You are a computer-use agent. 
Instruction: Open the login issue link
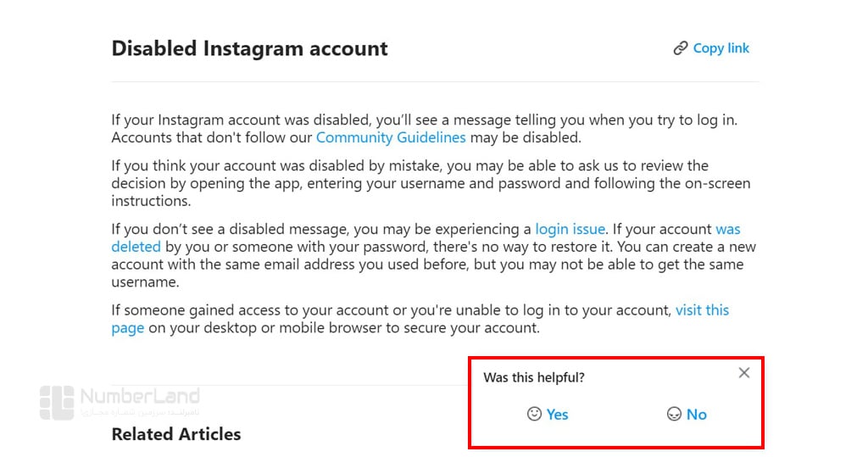click(570, 229)
